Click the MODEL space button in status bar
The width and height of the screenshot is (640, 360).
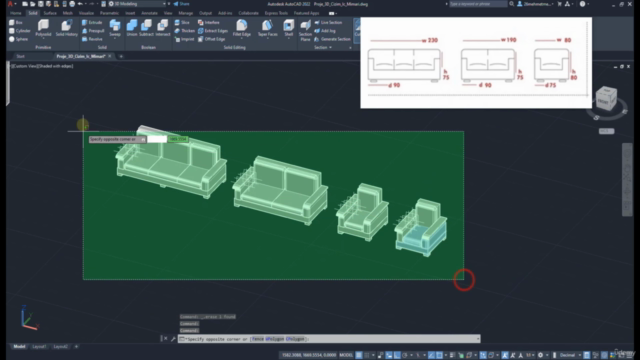coord(346,355)
